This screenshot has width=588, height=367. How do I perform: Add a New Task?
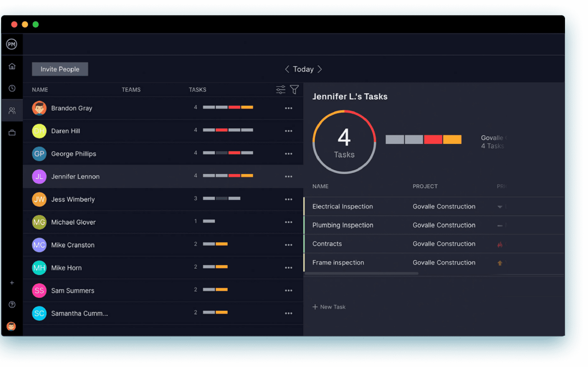point(329,307)
